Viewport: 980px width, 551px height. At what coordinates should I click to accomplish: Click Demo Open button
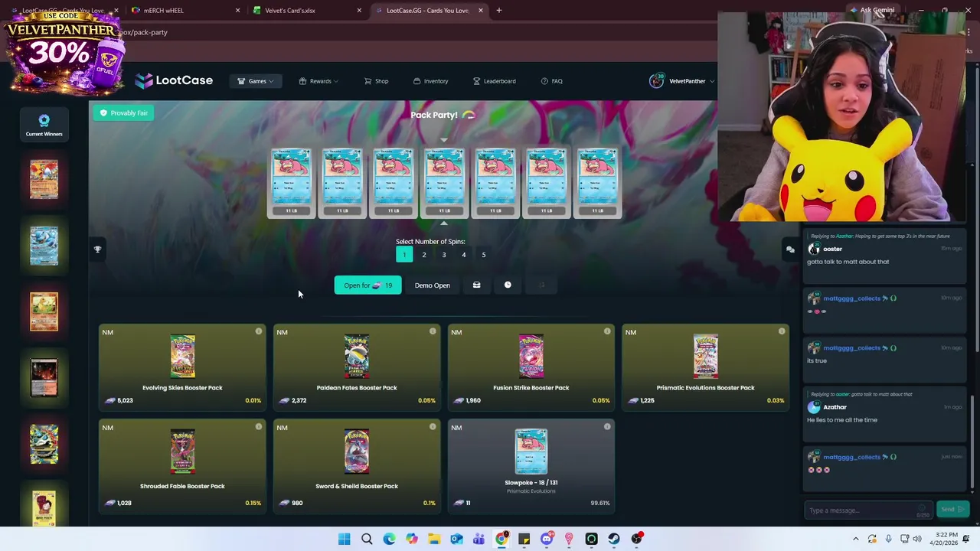pos(433,285)
